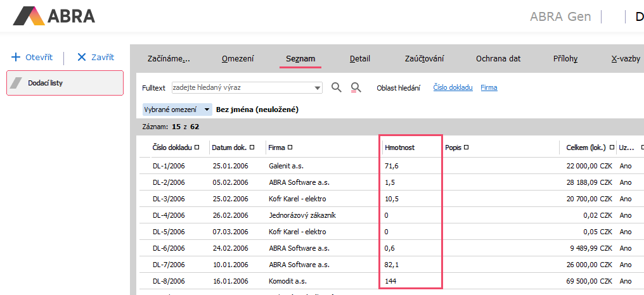
Task: Run fulltext search with magnifier icon
Action: click(337, 87)
